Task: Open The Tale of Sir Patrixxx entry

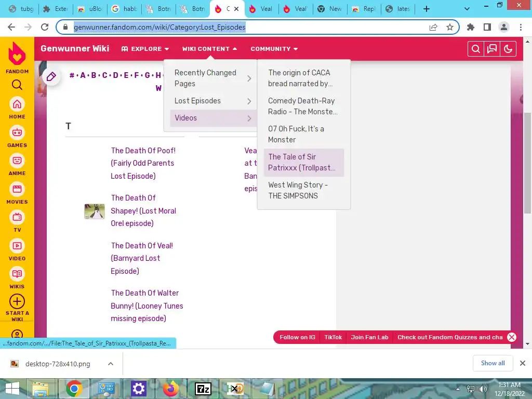Action: [x=304, y=162]
